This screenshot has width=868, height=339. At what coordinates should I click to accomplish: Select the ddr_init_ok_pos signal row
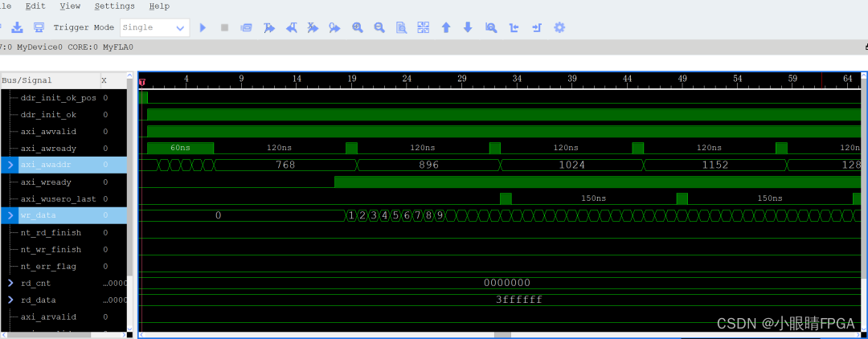click(x=63, y=98)
